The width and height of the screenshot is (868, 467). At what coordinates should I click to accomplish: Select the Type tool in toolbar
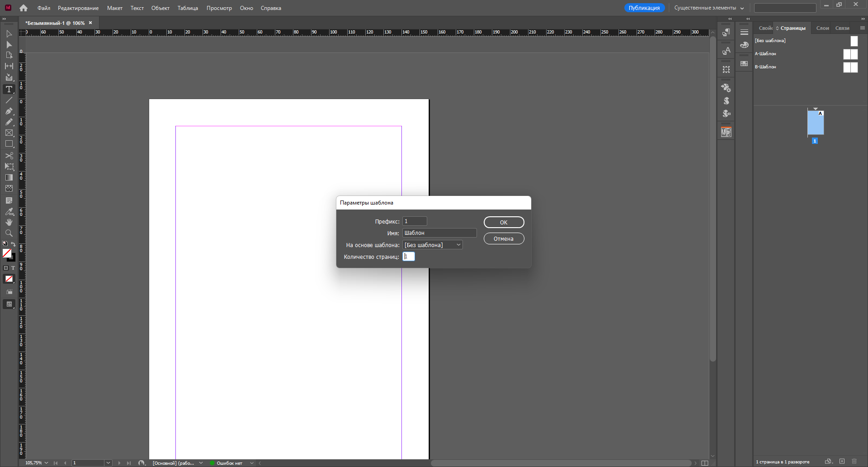(9, 89)
